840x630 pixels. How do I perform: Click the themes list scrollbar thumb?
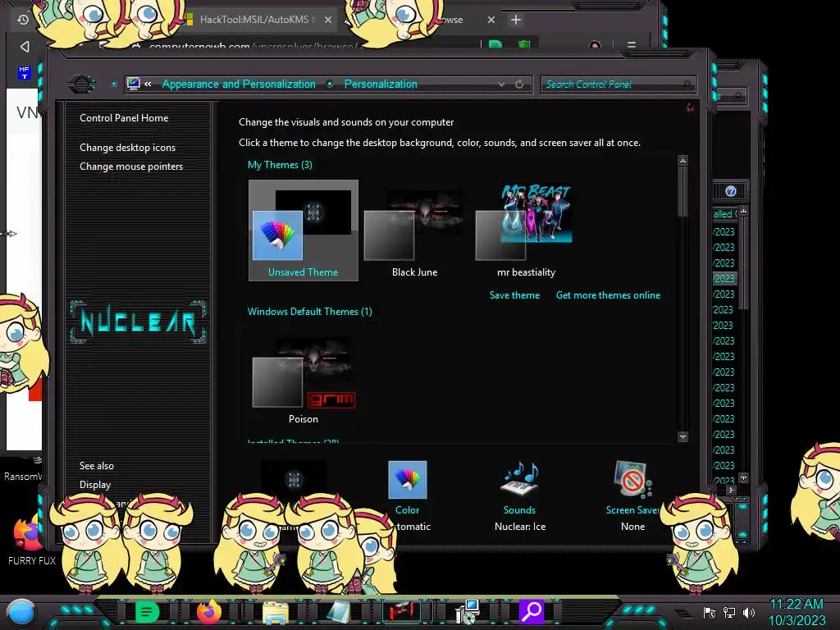coord(682,192)
